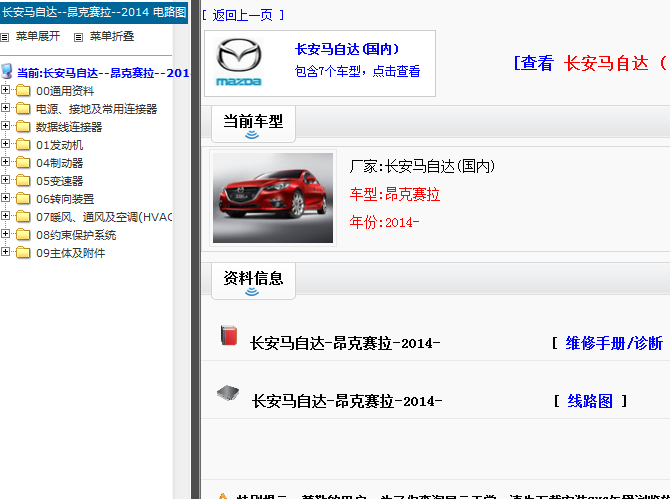Click the red text 年份:2014-

385,222
